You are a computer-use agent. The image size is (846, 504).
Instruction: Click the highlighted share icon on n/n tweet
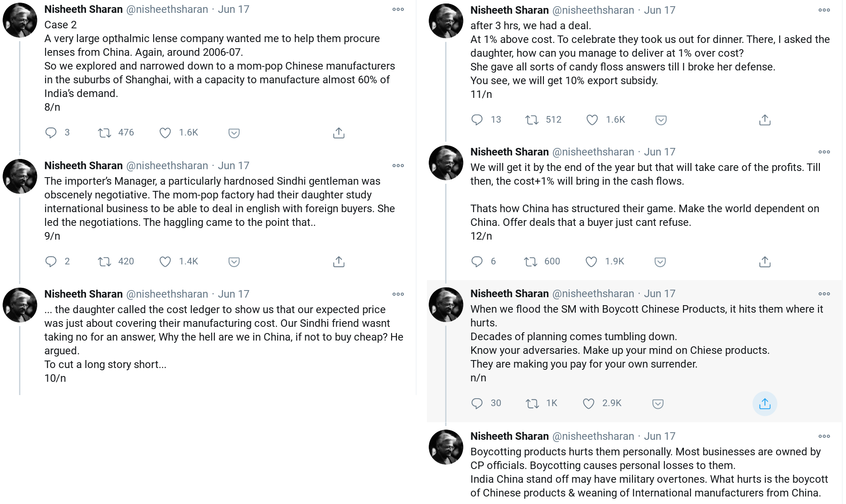(x=765, y=403)
